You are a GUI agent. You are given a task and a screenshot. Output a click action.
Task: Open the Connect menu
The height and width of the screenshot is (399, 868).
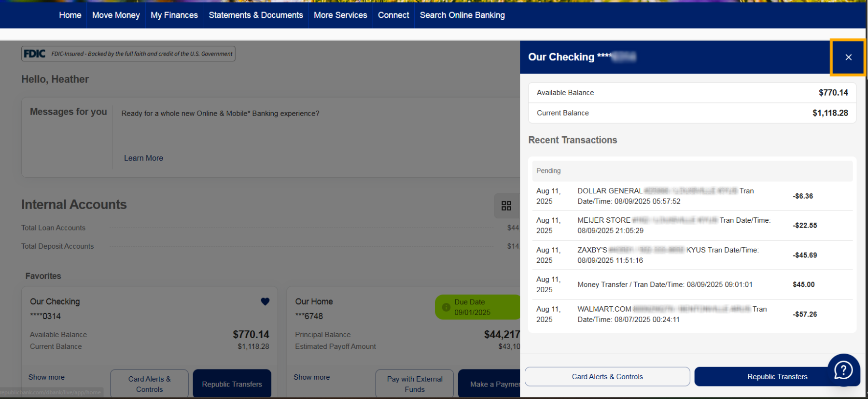pyautogui.click(x=393, y=15)
